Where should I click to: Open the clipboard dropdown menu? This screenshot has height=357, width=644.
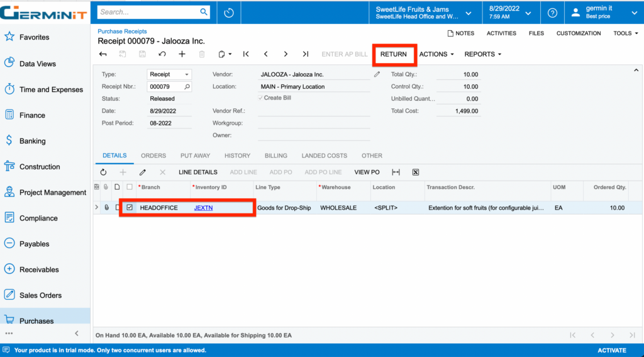point(225,54)
